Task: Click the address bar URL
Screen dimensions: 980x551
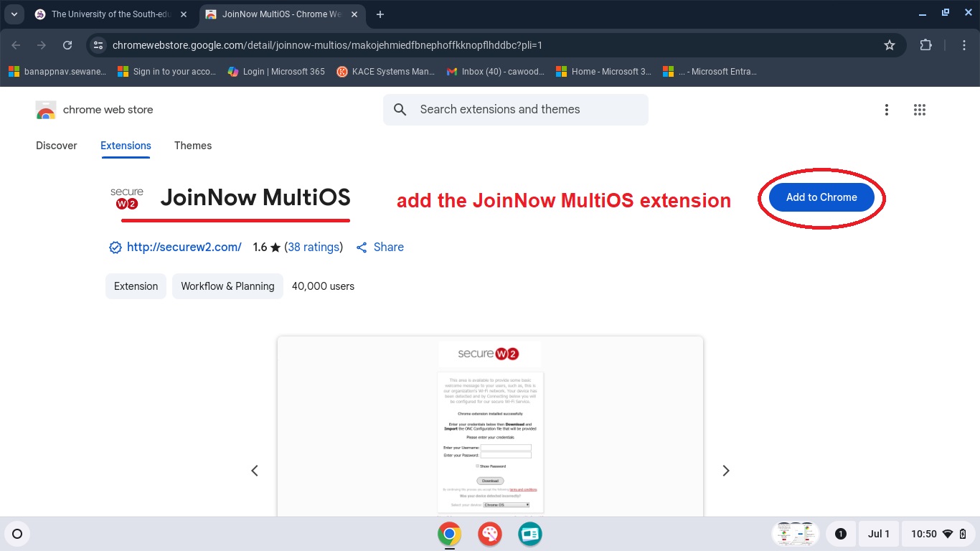Action: (327, 45)
